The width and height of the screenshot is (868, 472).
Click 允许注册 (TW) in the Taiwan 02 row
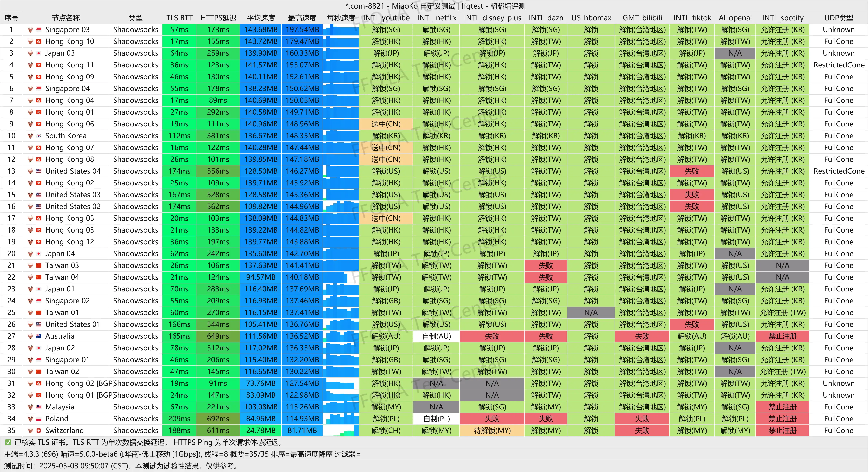[x=782, y=372]
